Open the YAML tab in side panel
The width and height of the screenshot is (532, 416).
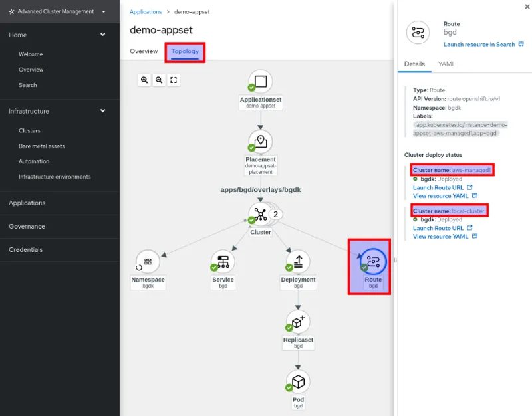pos(447,64)
